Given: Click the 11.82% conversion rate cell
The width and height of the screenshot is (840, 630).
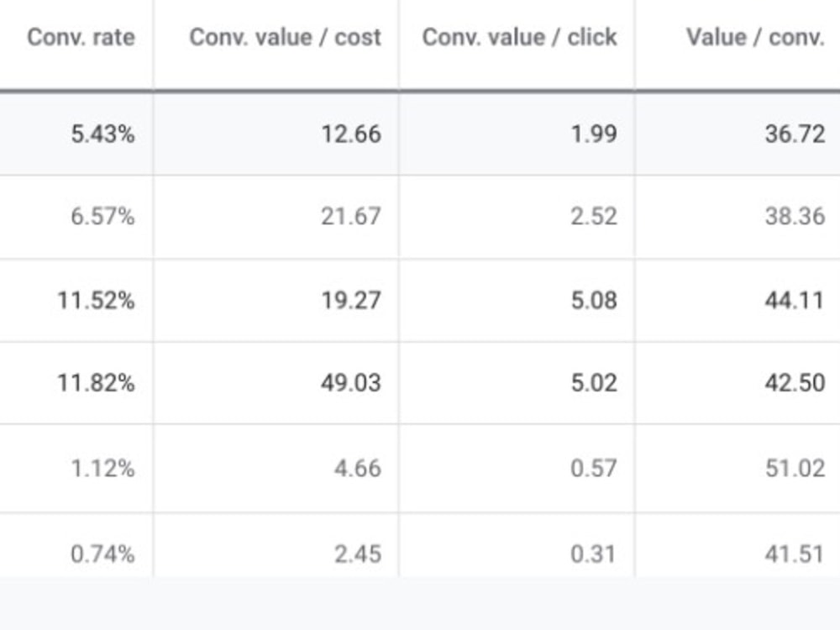Looking at the screenshot, I should point(96,383).
